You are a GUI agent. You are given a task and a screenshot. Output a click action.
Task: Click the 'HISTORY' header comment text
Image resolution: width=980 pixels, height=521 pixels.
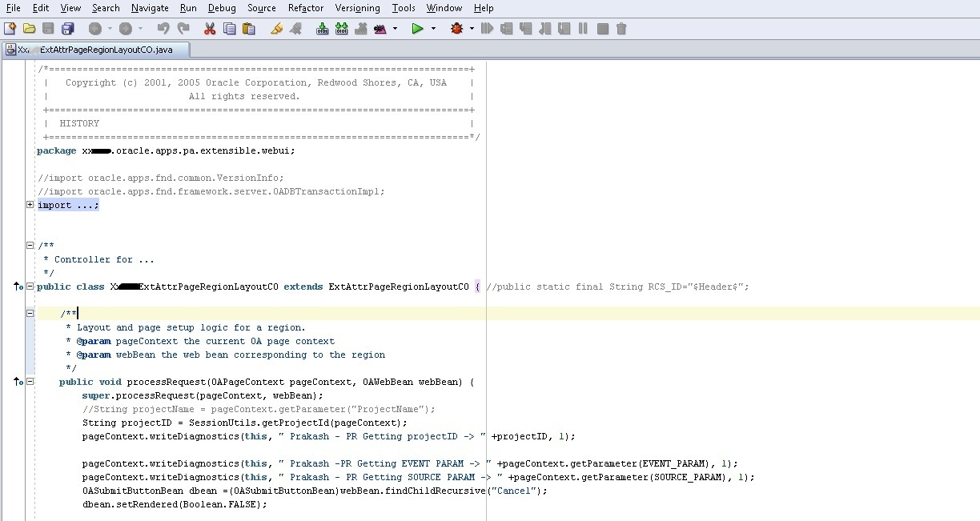tap(79, 123)
